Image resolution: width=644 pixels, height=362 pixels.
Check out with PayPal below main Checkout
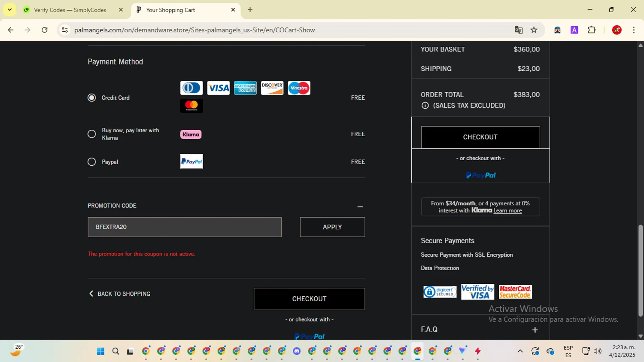click(x=309, y=336)
